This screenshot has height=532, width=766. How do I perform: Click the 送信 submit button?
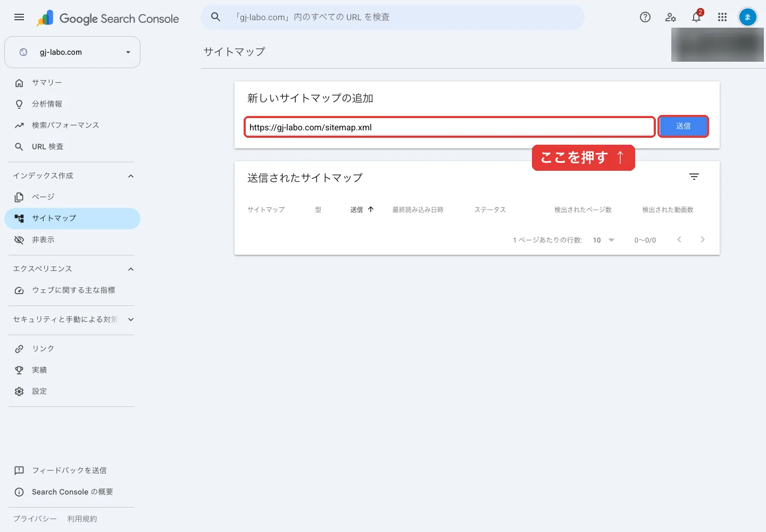(x=683, y=126)
